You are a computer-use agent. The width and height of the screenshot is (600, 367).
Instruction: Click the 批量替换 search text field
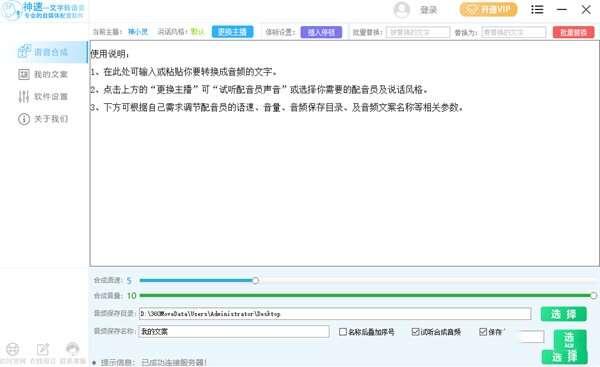(x=418, y=33)
